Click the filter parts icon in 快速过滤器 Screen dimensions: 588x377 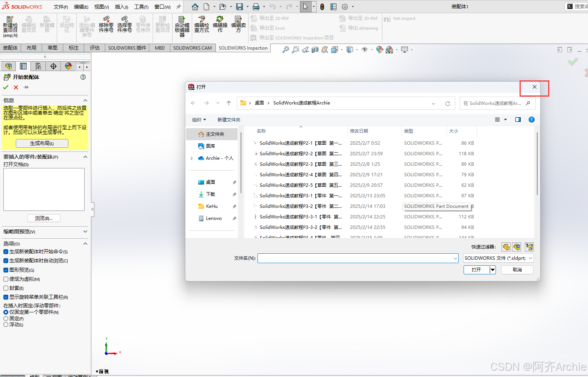[x=506, y=247]
